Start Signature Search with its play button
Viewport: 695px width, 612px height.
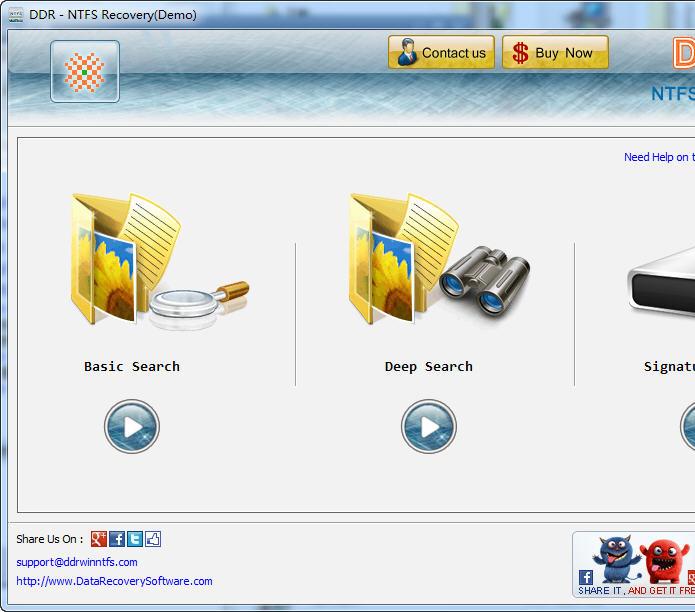[x=688, y=427]
